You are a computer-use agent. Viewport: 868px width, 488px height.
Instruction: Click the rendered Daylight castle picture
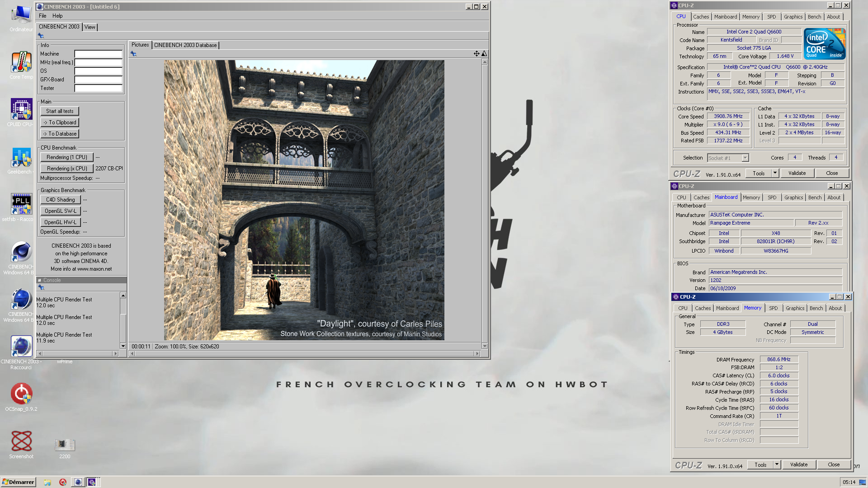(x=304, y=200)
